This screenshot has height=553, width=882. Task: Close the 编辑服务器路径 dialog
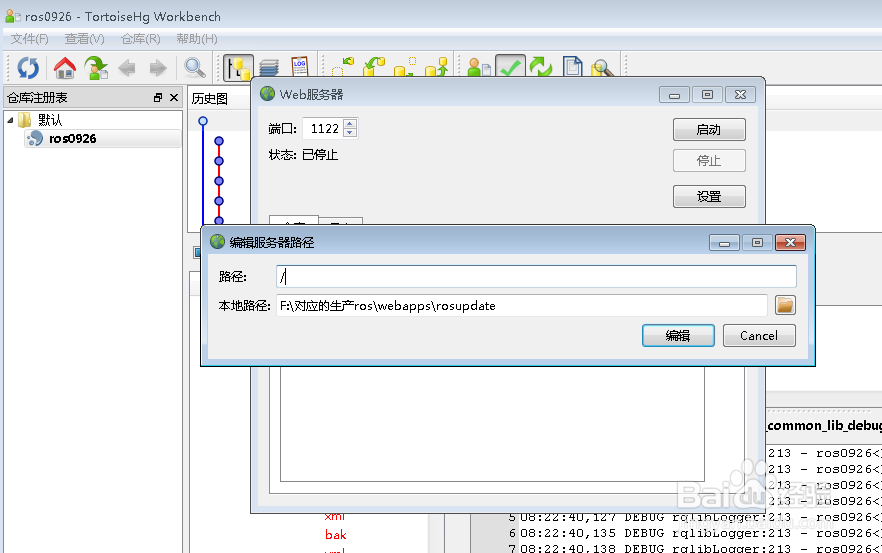coord(790,242)
